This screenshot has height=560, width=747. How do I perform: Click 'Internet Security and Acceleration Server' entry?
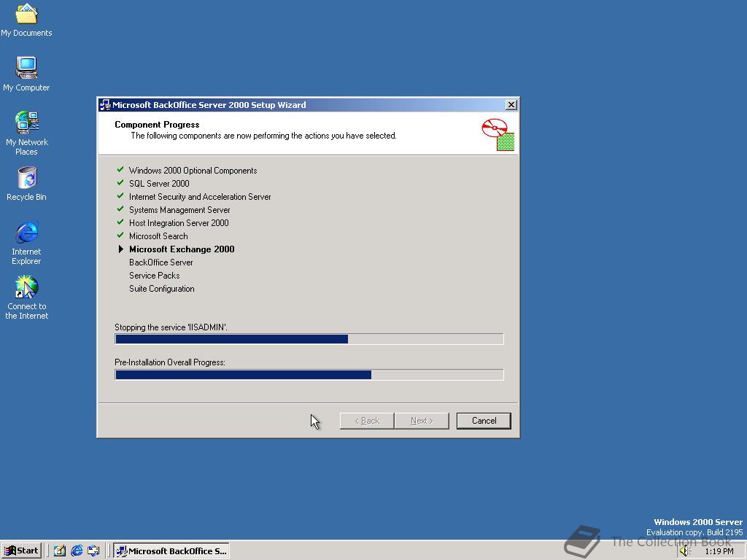(x=200, y=197)
